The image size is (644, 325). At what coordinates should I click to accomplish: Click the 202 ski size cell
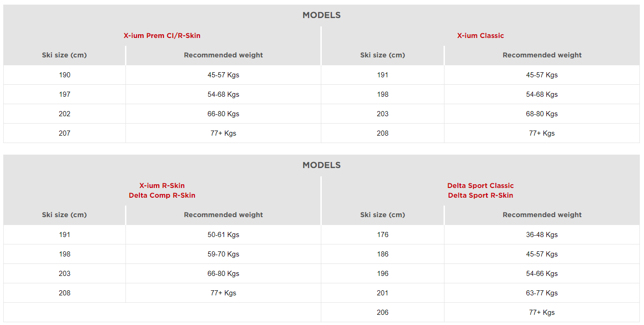pos(65,114)
